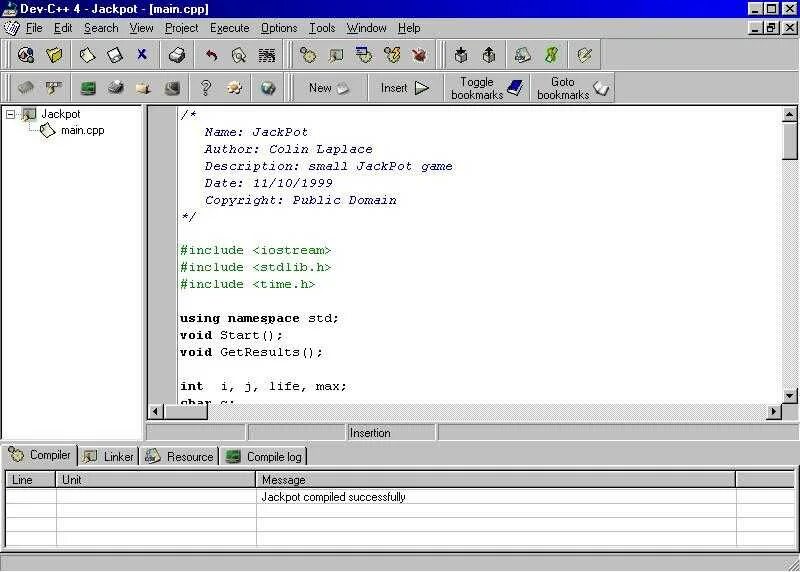
Task: Click the magnifier find icon
Action: (x=239, y=55)
